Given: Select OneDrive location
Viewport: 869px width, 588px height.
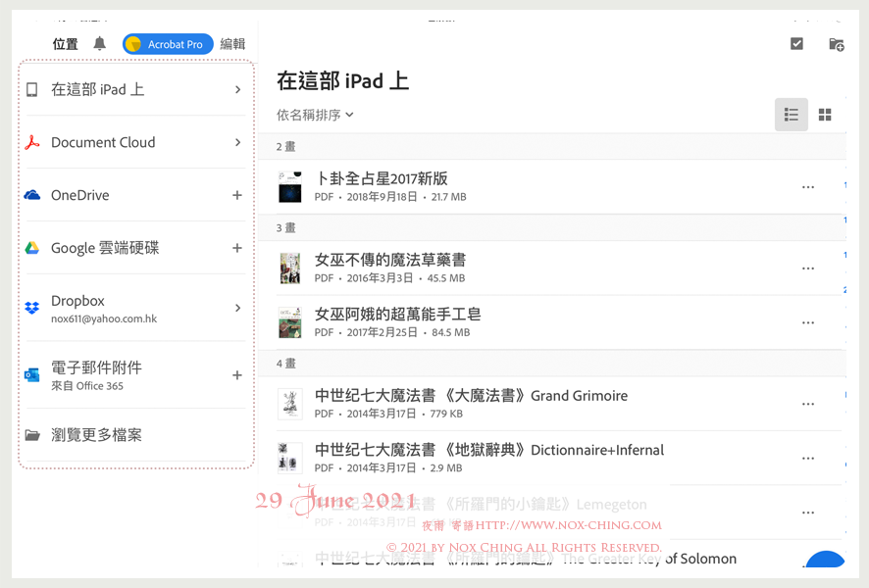Looking at the screenshot, I should [x=135, y=195].
